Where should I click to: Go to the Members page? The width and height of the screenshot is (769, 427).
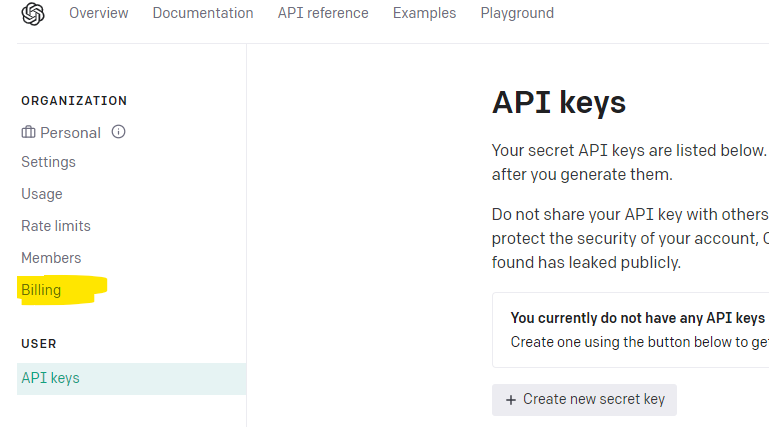pos(51,258)
